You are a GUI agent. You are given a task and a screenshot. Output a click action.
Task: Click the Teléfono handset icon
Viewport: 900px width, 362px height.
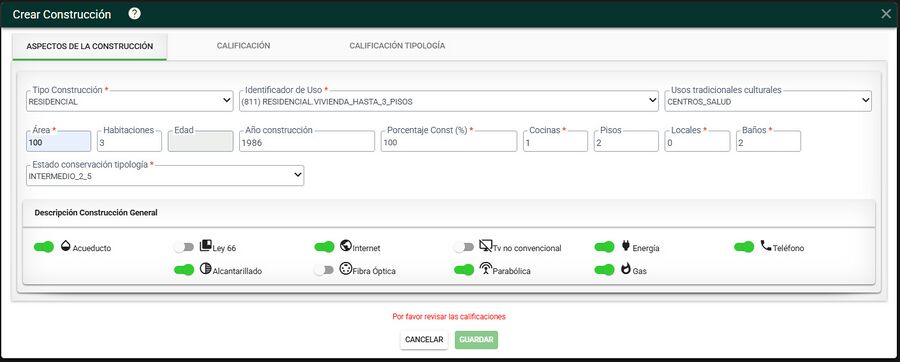[766, 246]
